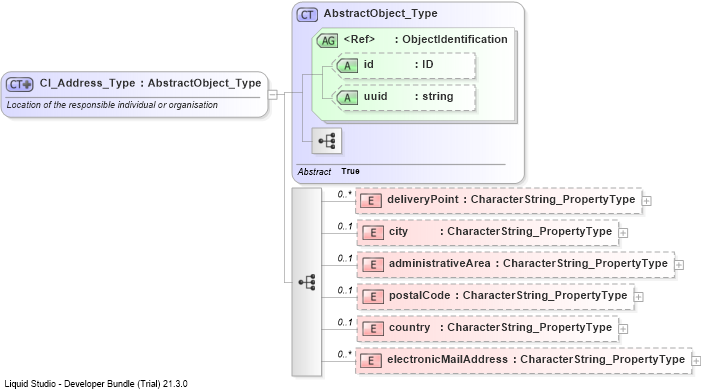Expand the deliveryPoint element
Image resolution: width=701 pixels, height=389 pixels.
click(646, 201)
